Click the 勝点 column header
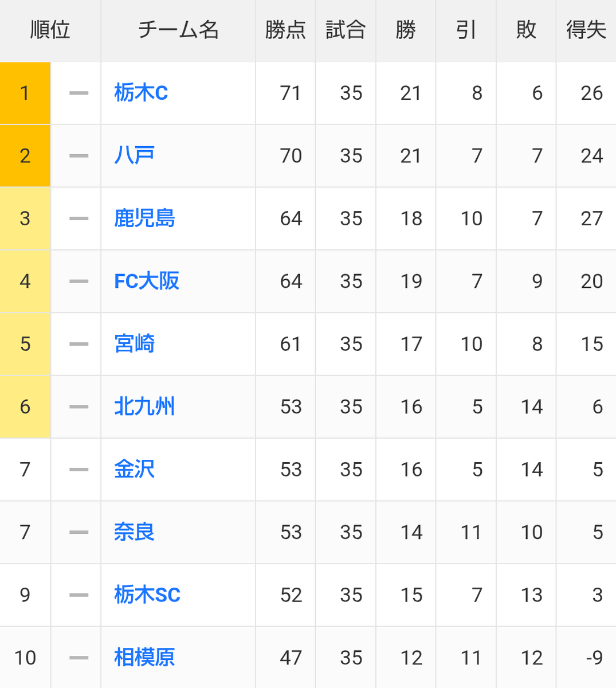The height and width of the screenshot is (688, 616). click(285, 30)
